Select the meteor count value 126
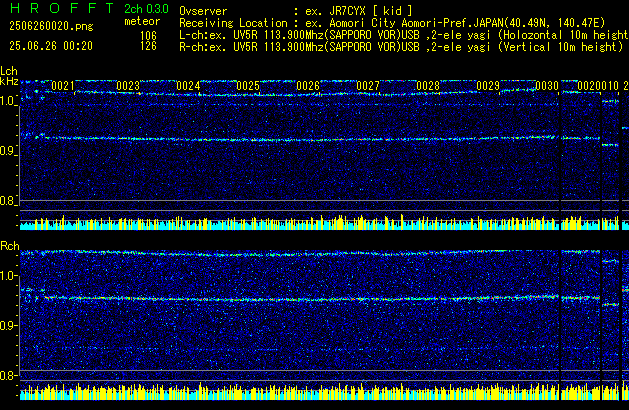 (x=148, y=46)
